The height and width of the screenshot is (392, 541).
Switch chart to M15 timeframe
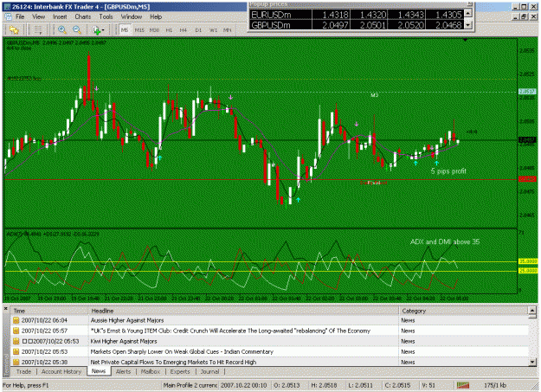139,30
